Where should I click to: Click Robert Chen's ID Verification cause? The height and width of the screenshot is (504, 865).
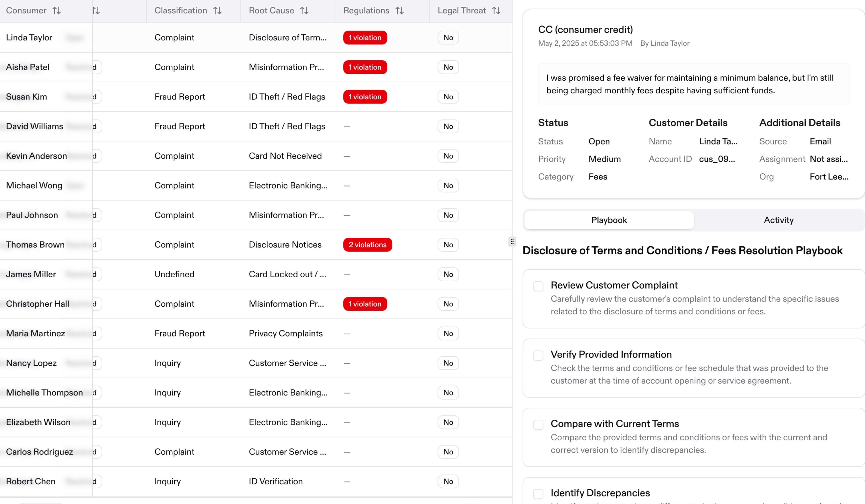point(276,481)
